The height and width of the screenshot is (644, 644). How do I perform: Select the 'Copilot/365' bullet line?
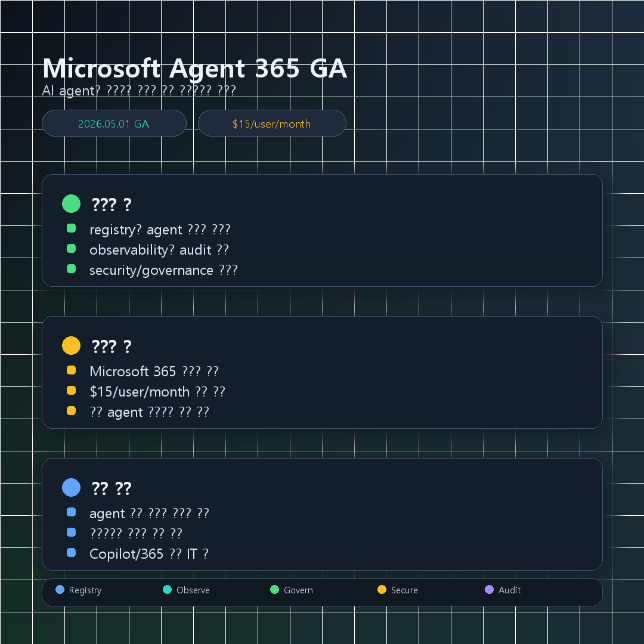pyautogui.click(x=148, y=554)
